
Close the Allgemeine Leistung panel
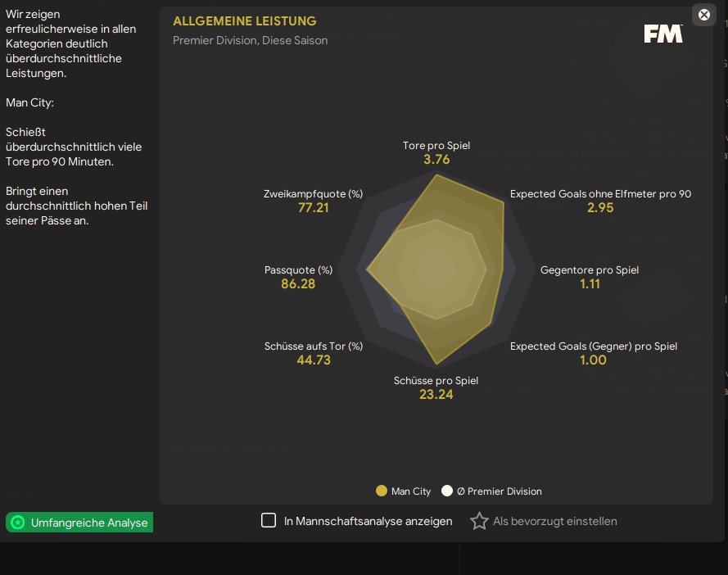pos(703,15)
